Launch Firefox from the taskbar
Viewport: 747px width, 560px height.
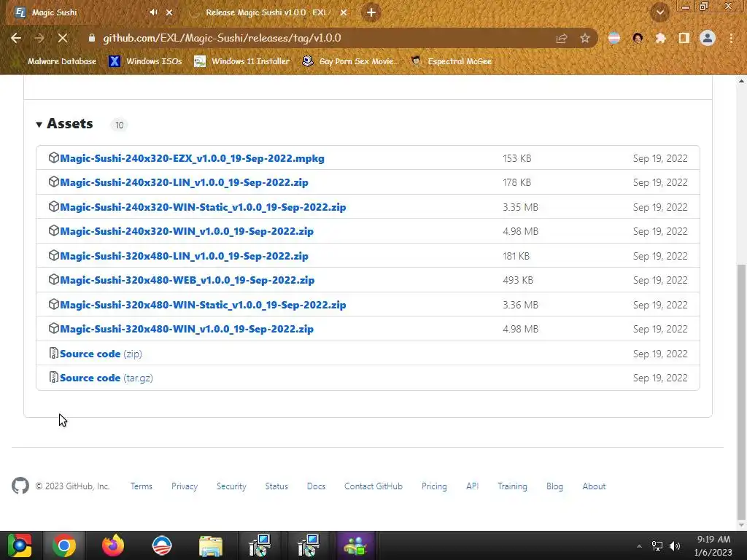click(113, 545)
